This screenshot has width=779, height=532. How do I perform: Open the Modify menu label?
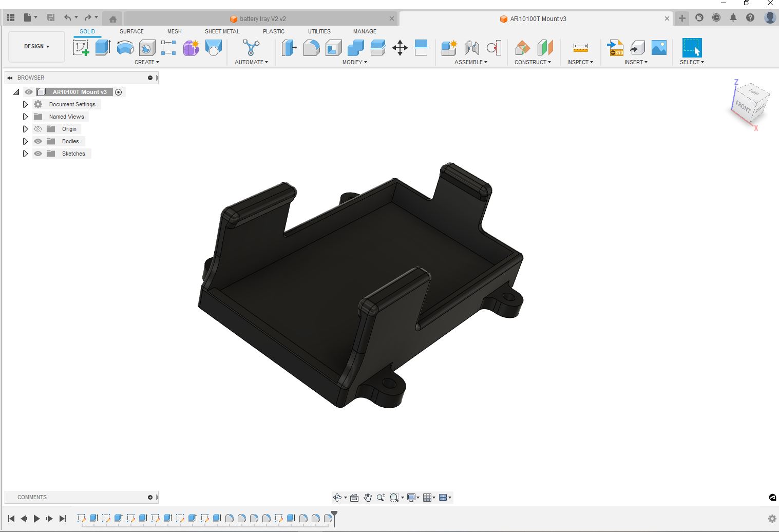pyautogui.click(x=354, y=62)
